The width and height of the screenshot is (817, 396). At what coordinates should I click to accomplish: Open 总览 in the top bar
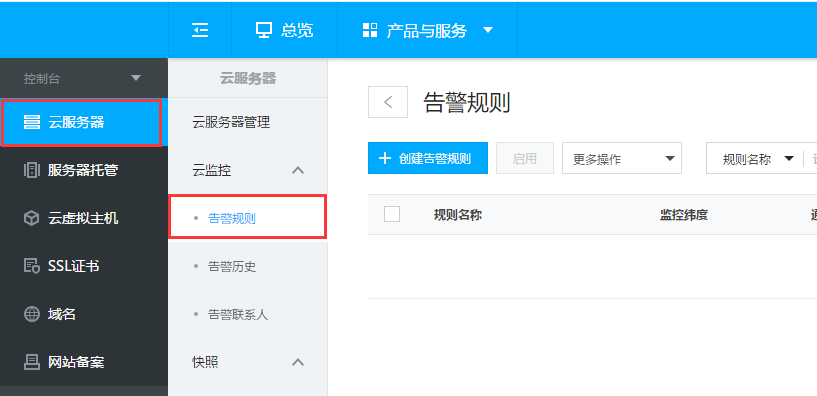click(x=285, y=30)
